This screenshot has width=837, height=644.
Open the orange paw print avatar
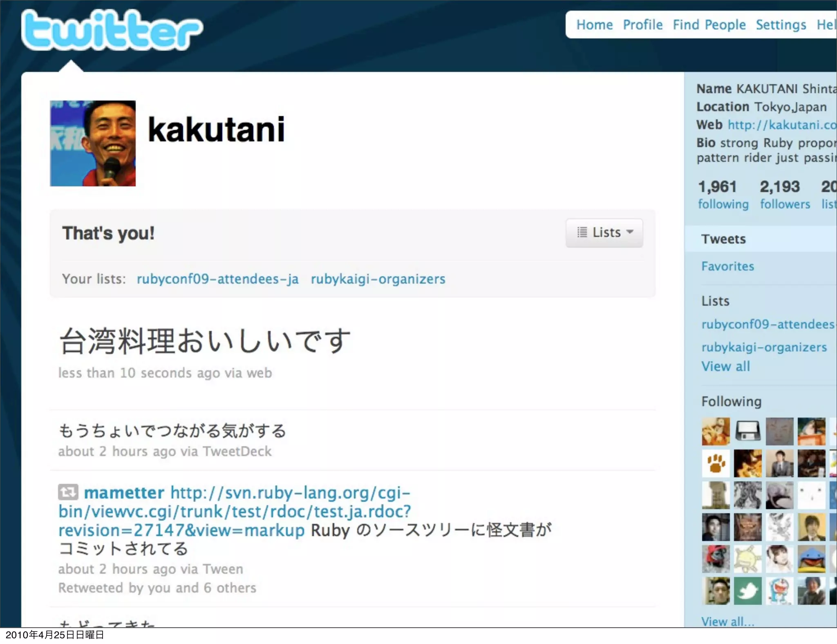[x=716, y=463]
